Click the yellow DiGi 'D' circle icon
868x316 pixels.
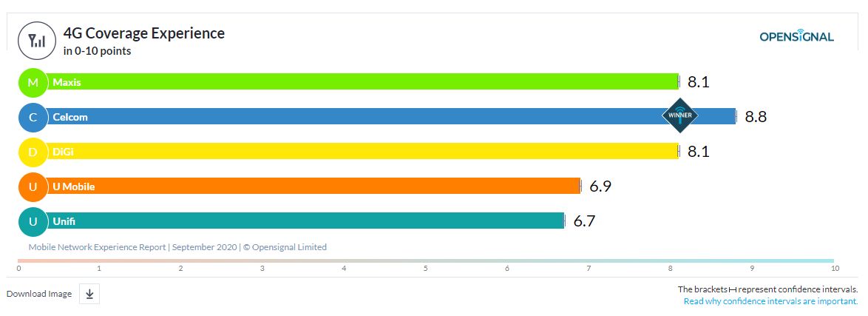[x=33, y=152]
